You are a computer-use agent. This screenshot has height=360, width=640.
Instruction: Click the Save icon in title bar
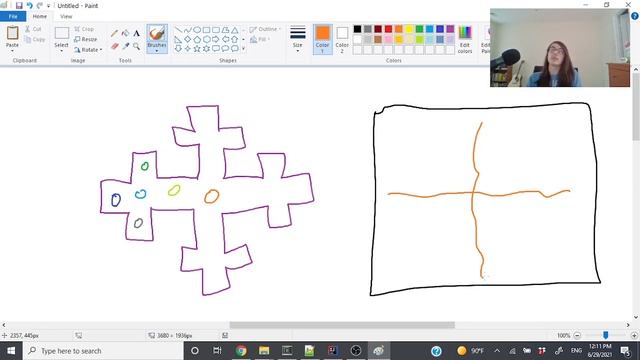(19, 6)
